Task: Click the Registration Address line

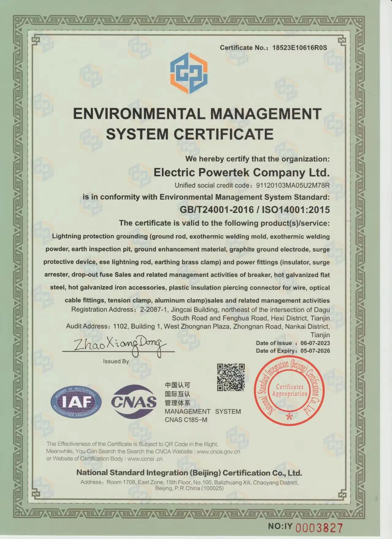Action: point(201,310)
